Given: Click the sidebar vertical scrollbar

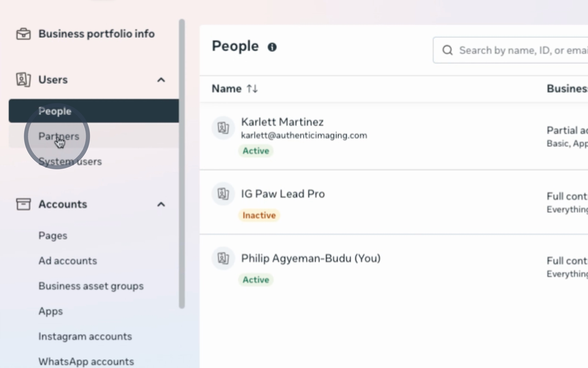Looking at the screenshot, I should [182, 164].
